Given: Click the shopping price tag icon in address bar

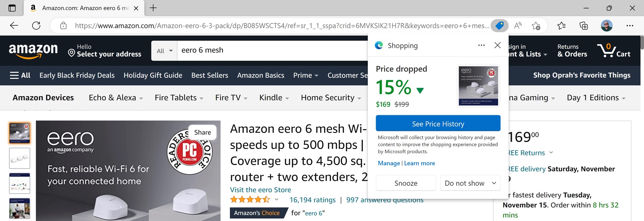Looking at the screenshot, I should (x=499, y=26).
